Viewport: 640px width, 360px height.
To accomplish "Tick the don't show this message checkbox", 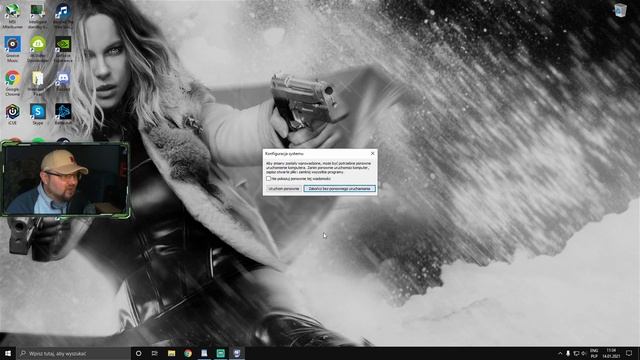I will point(269,179).
